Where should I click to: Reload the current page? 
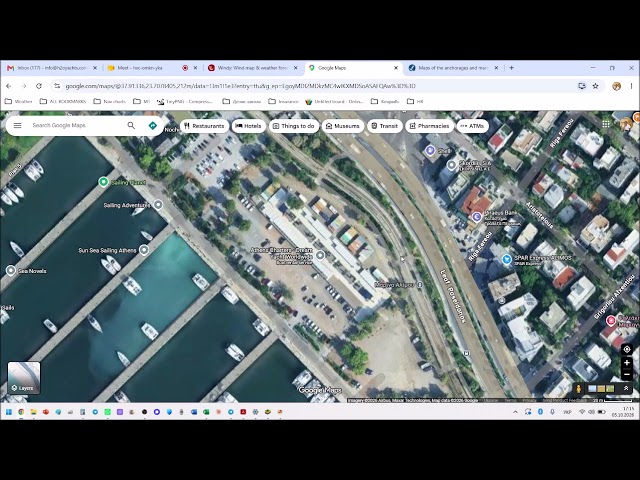[39, 86]
